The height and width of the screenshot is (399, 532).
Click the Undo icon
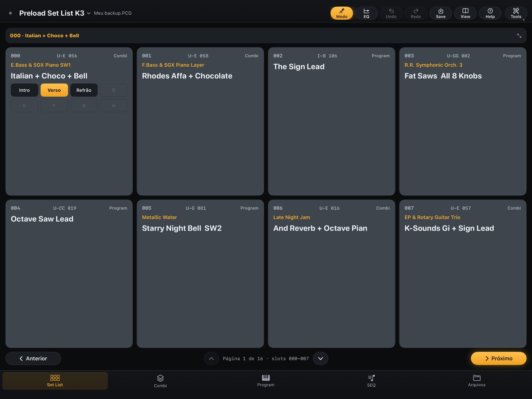click(x=391, y=13)
